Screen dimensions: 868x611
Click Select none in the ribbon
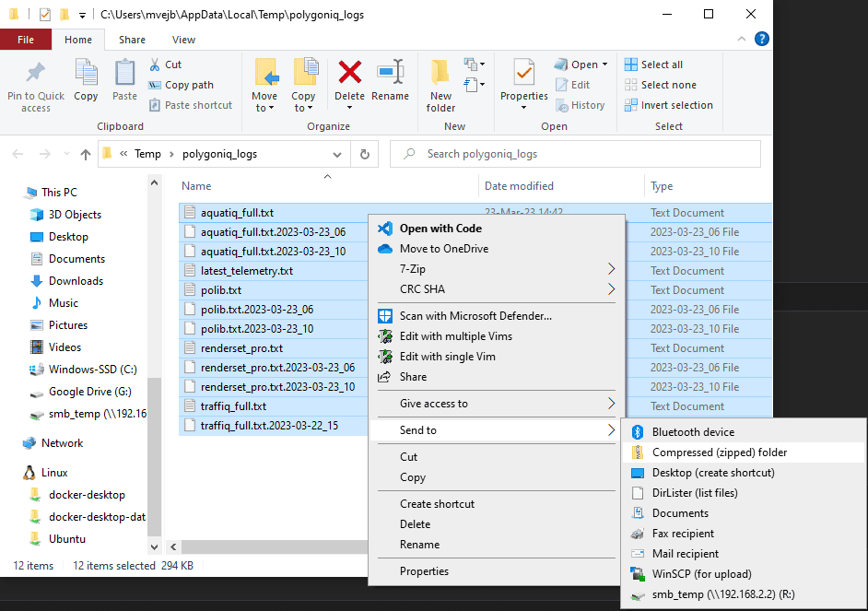point(659,84)
